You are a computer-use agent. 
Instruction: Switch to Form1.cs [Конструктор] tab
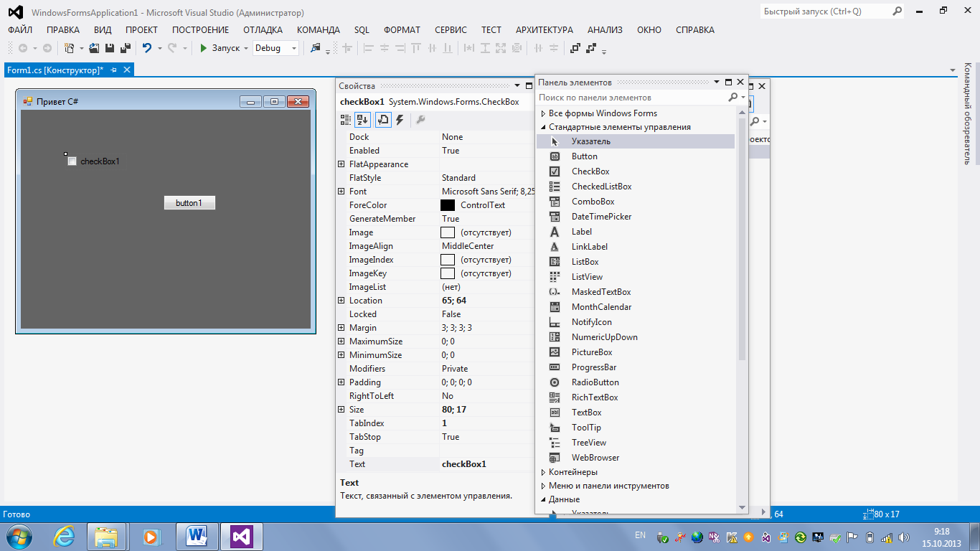tap(55, 70)
